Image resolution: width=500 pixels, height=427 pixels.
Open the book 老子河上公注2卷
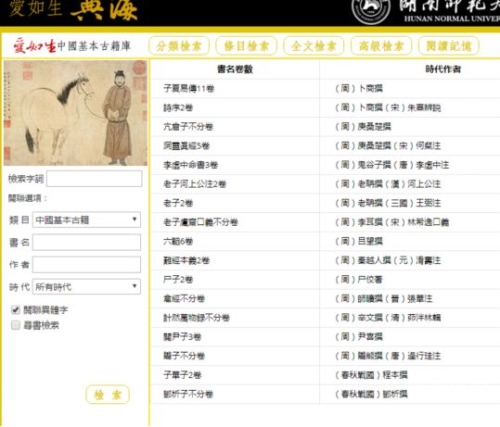[195, 184]
